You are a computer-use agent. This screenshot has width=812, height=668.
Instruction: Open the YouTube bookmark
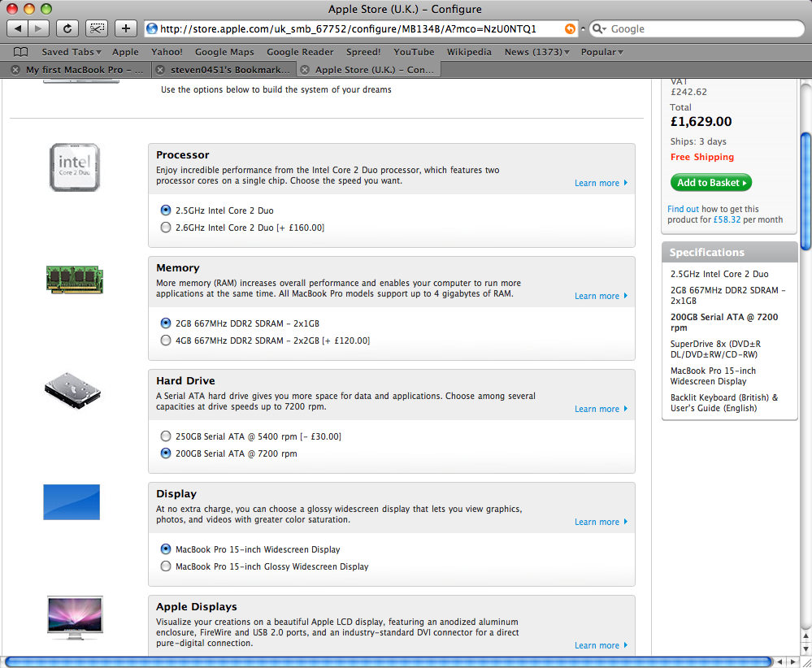pyautogui.click(x=414, y=52)
